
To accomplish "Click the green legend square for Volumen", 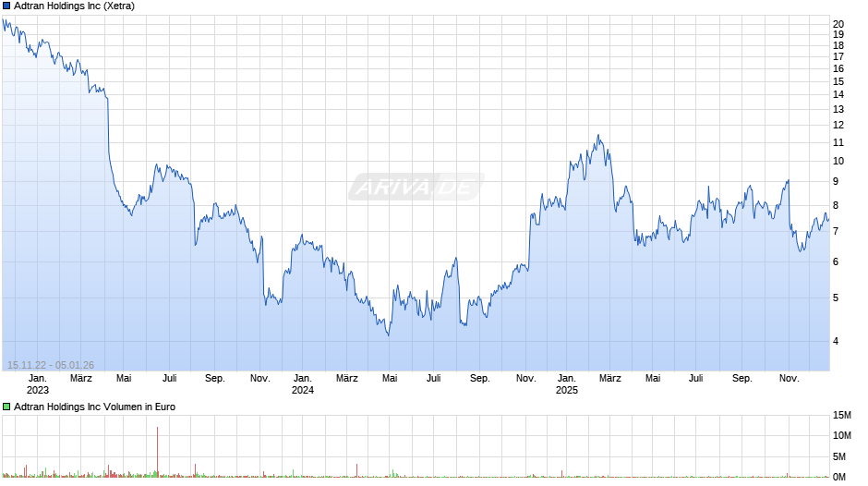I will (x=6, y=407).
